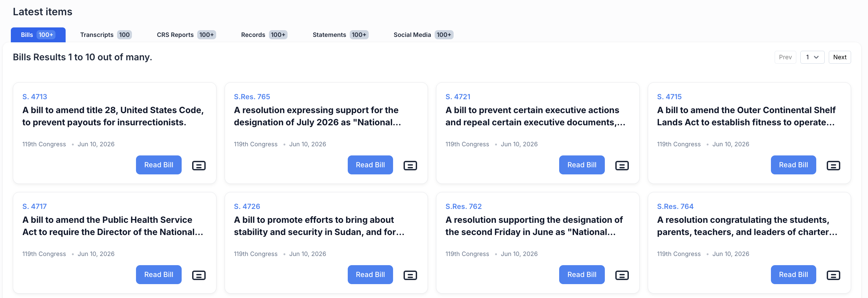Select the Social Media tab
The image size is (868, 298).
click(x=423, y=35)
